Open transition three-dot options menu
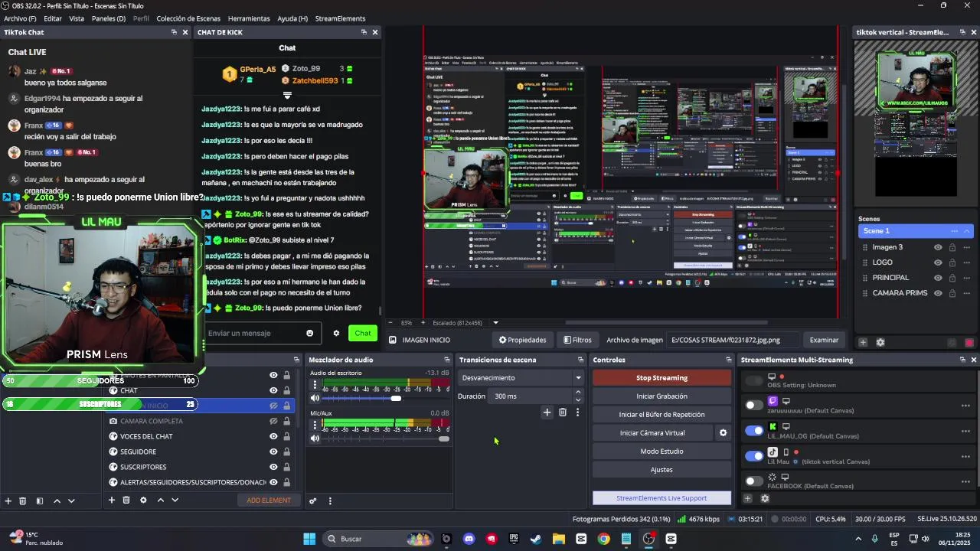This screenshot has height=551, width=980. 577,412
